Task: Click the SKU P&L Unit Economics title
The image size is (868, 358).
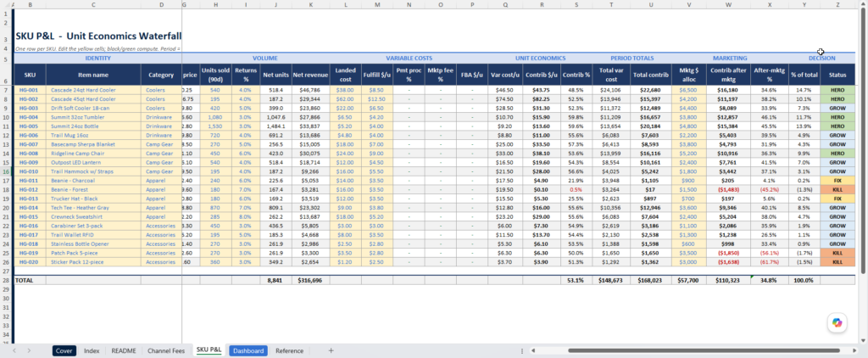Action: (98, 36)
